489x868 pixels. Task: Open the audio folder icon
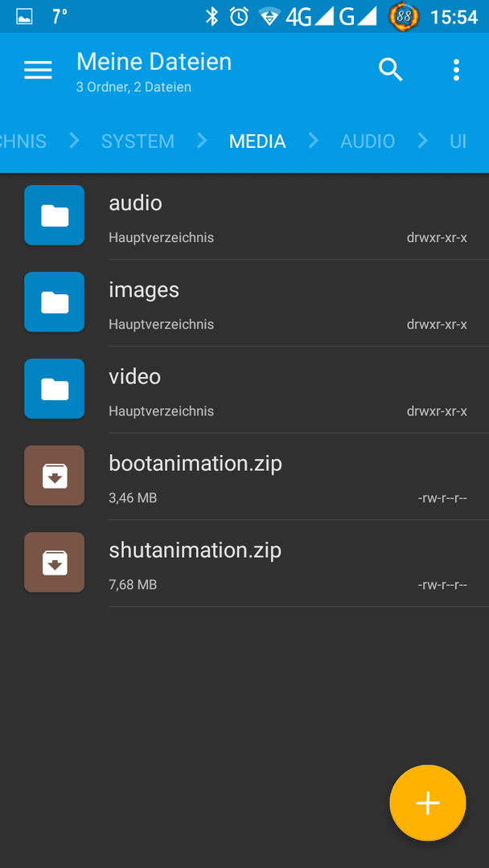click(x=54, y=215)
